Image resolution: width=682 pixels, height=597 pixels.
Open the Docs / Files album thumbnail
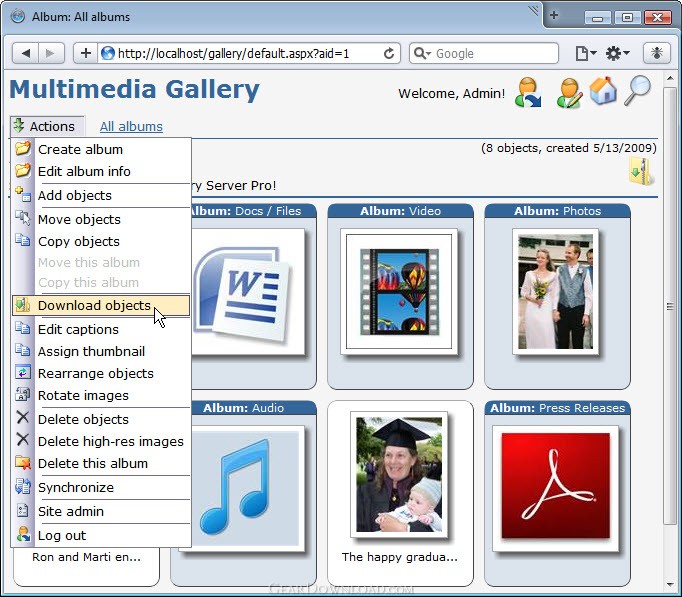tap(248, 292)
